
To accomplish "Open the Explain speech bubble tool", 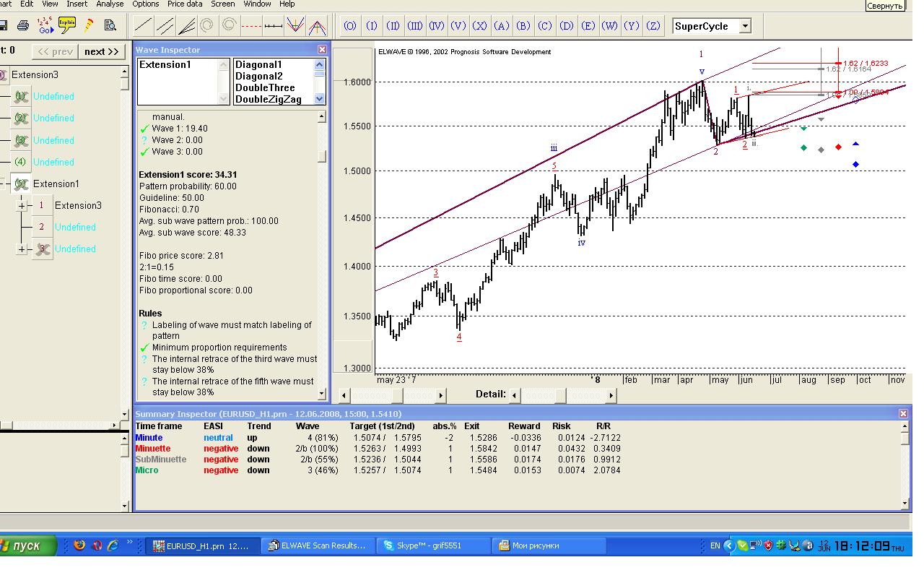I will 67,25.
